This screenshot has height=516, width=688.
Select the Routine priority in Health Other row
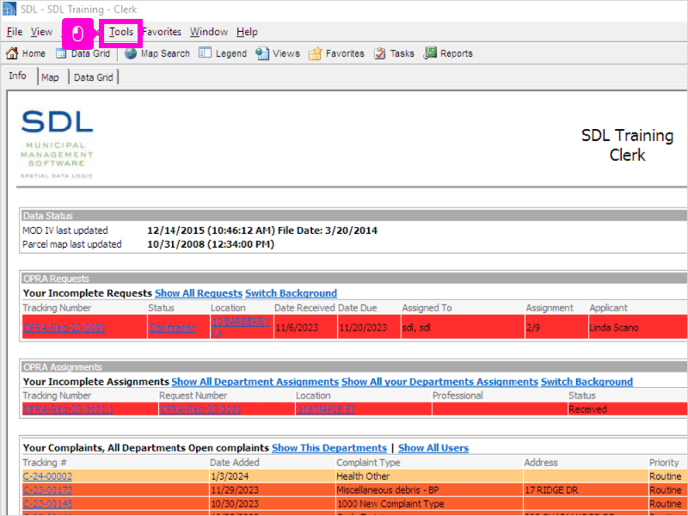668,476
